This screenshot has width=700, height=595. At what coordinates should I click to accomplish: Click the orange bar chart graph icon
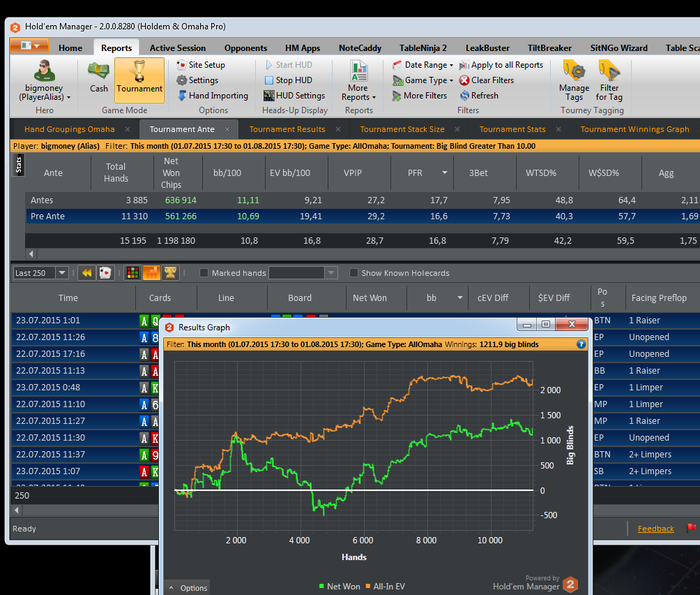click(151, 273)
